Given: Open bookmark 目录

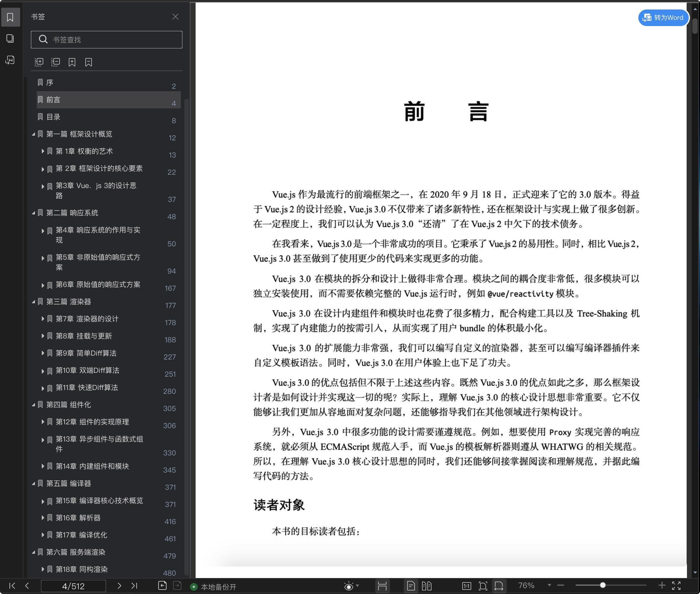Looking at the screenshot, I should [x=108, y=117].
